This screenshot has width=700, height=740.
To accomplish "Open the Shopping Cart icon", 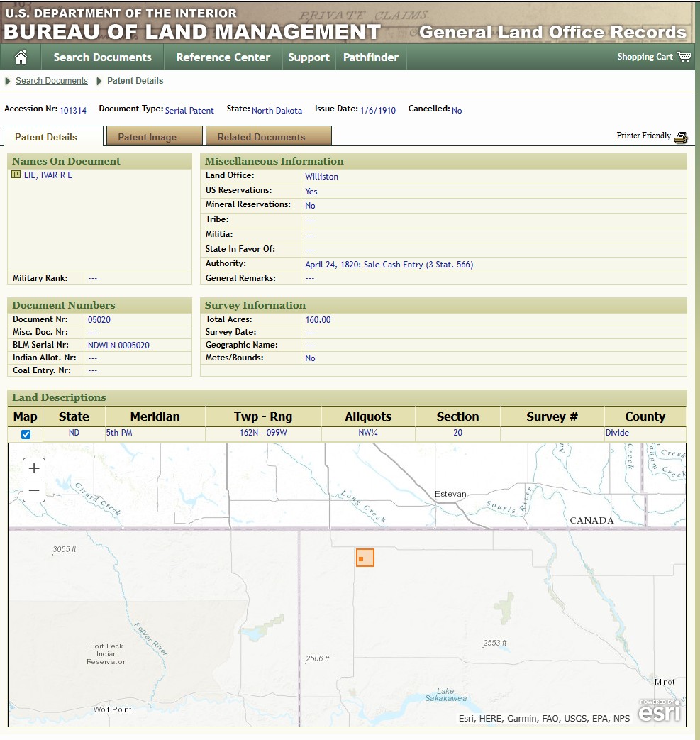I will click(684, 57).
